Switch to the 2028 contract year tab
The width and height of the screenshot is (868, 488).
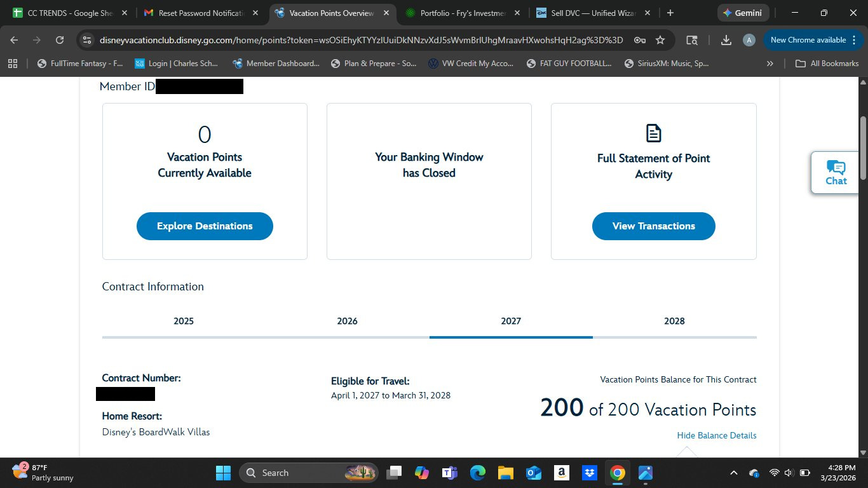pyautogui.click(x=674, y=322)
